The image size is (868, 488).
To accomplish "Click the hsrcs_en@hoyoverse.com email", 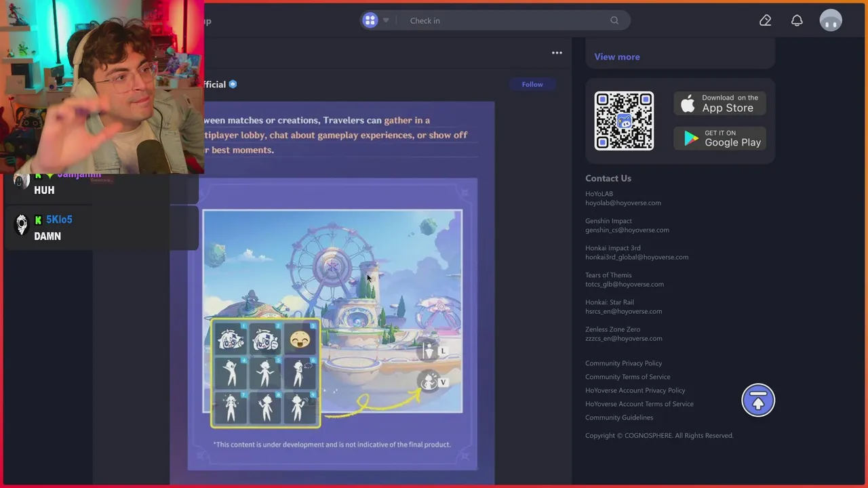I will pos(624,311).
